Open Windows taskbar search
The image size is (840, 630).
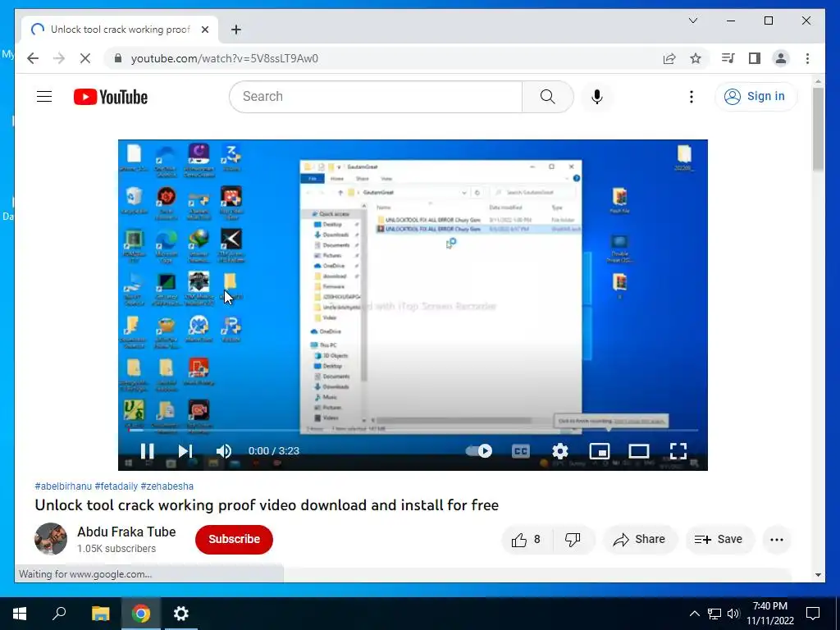coord(59,614)
